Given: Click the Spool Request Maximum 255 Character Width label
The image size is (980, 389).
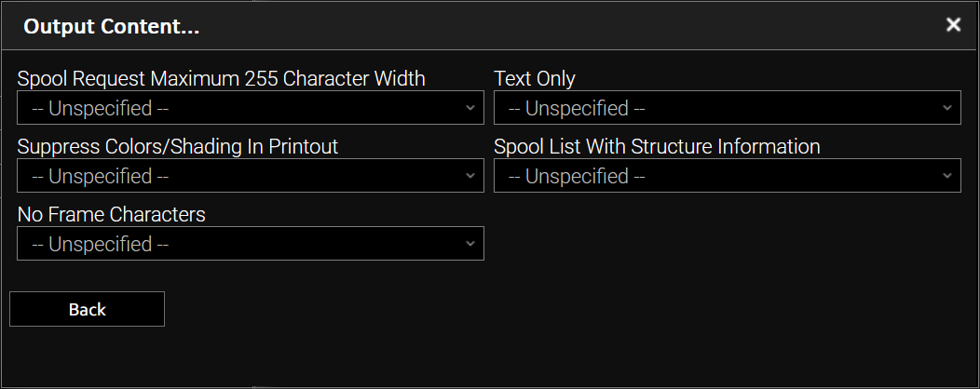Looking at the screenshot, I should pyautogui.click(x=221, y=79).
